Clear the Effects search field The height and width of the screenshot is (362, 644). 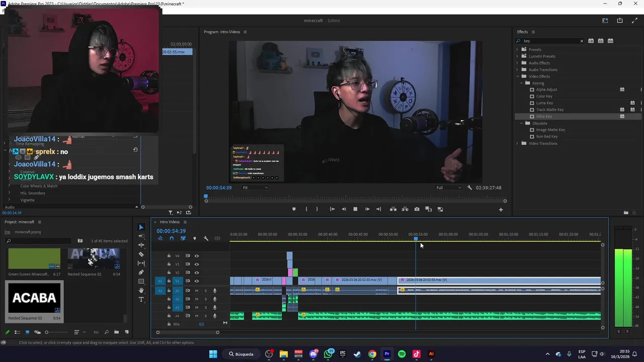[582, 41]
